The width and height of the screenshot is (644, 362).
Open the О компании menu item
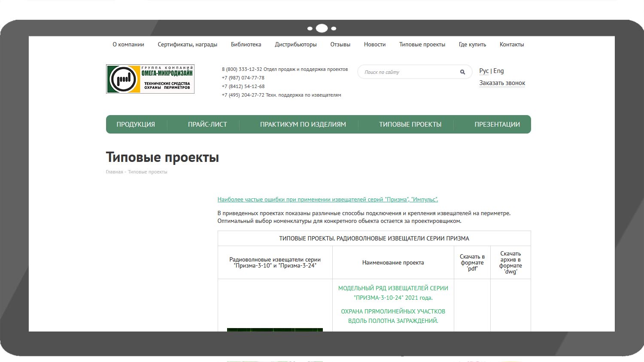coord(128,45)
